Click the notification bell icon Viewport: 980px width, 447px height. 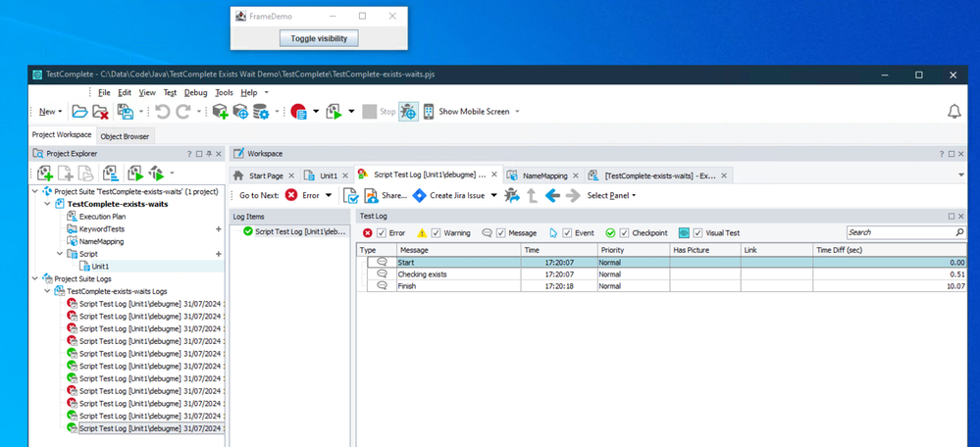954,112
